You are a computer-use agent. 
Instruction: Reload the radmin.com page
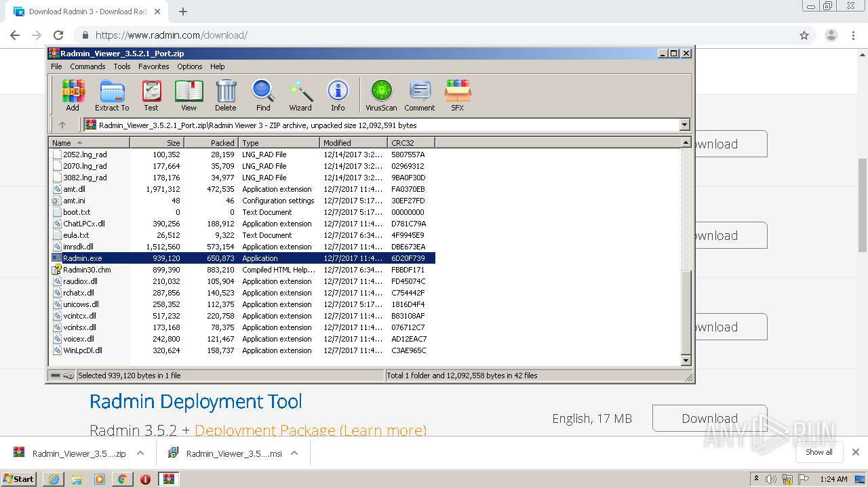[x=58, y=35]
